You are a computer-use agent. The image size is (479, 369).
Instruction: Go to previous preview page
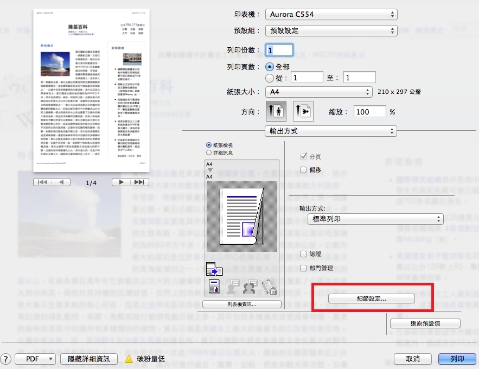click(x=61, y=182)
